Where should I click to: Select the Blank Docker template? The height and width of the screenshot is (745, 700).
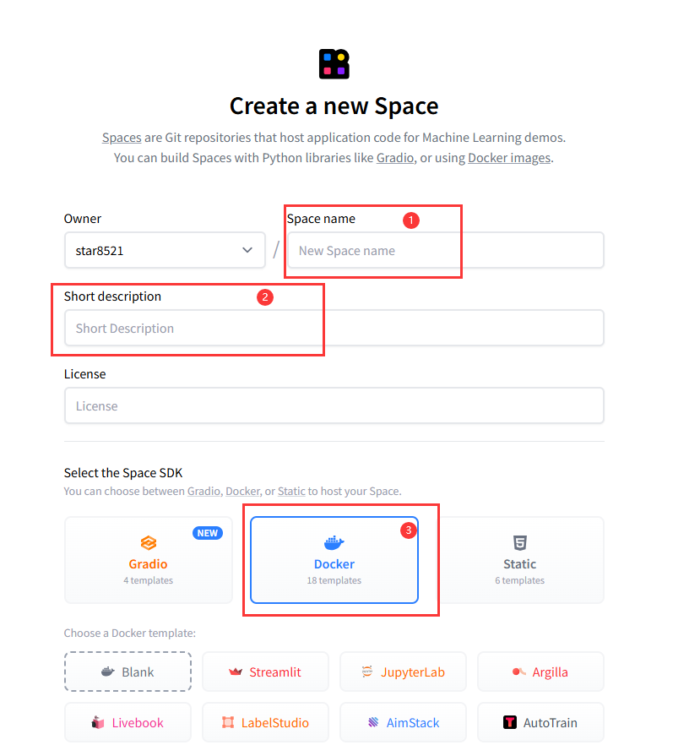click(128, 672)
